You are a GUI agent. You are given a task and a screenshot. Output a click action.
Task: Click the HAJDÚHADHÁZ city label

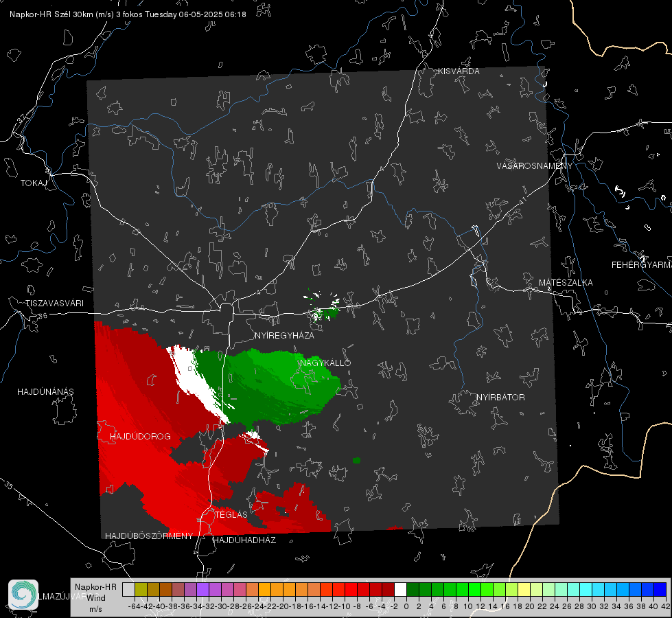pyautogui.click(x=244, y=540)
